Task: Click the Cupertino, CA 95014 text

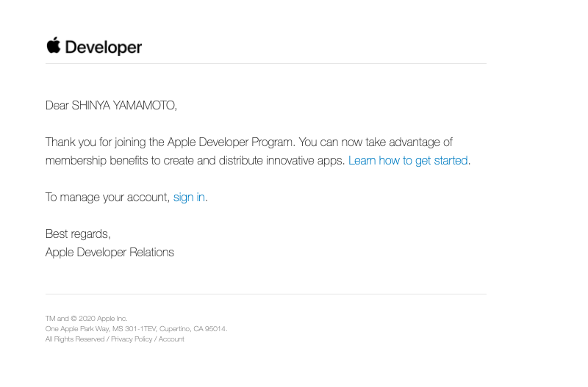Action: pyautogui.click(x=193, y=329)
